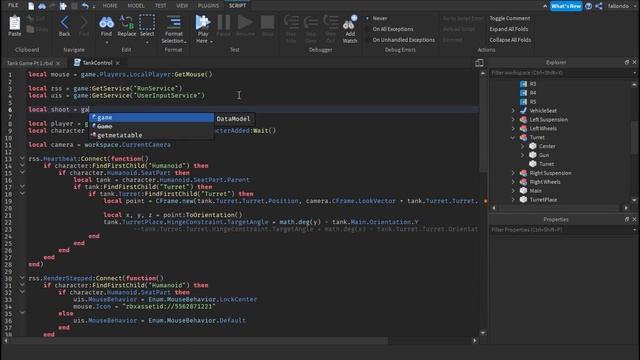This screenshot has width=640, height=360.
Task: Close the TankControl script tab
Action: pyautogui.click(x=118, y=63)
